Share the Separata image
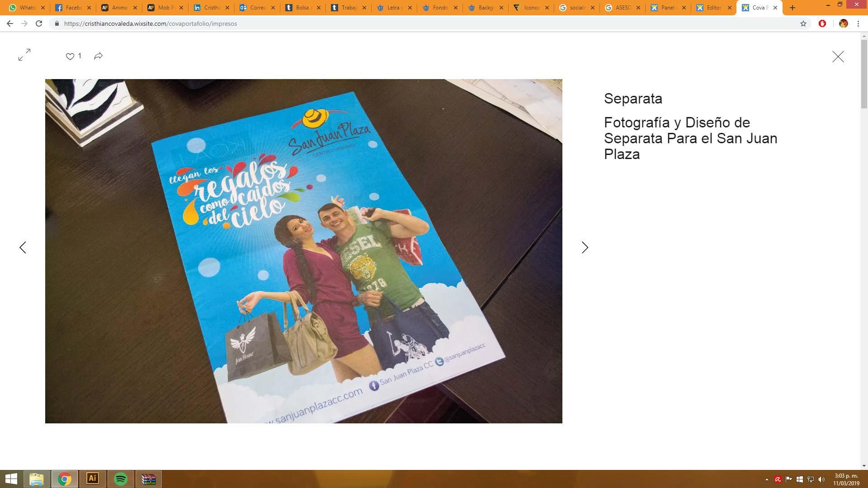Image resolution: width=868 pixels, height=488 pixels. tap(99, 56)
